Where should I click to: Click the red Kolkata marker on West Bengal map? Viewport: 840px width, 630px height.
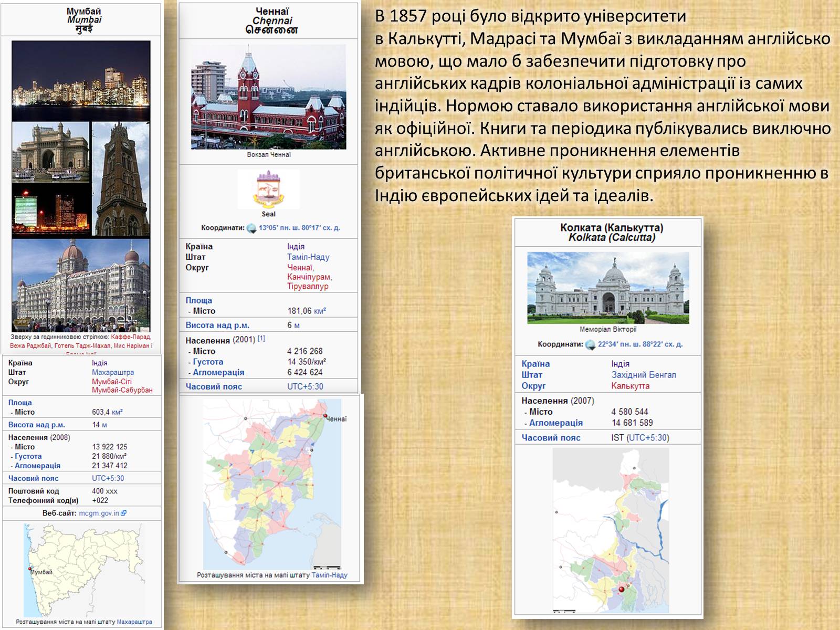pyautogui.click(x=622, y=590)
